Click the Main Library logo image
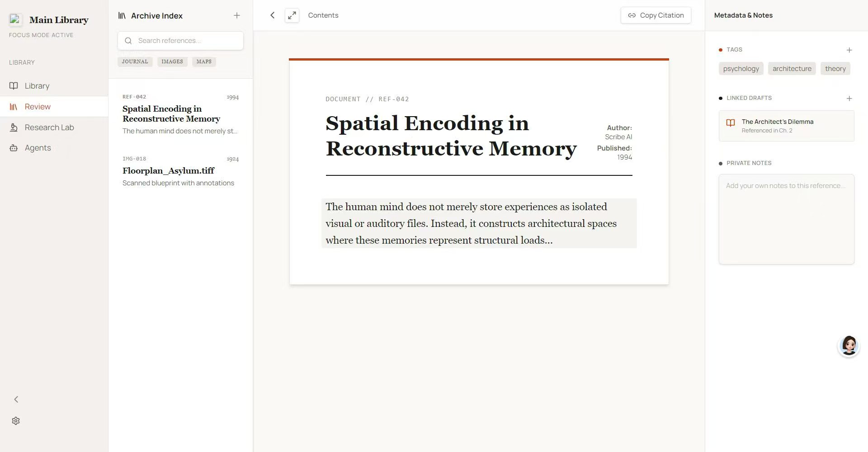868x452 pixels. [x=15, y=19]
